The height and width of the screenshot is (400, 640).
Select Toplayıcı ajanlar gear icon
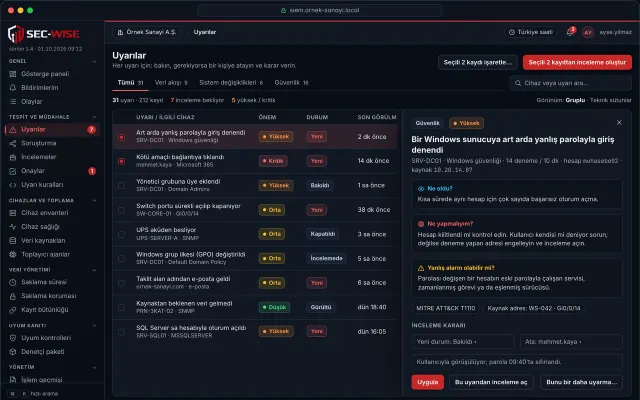pos(13,254)
